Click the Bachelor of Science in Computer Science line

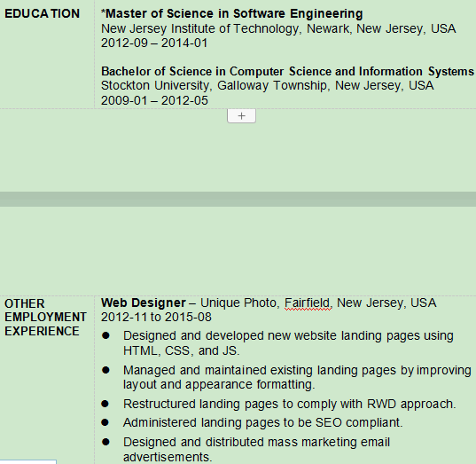pos(287,71)
